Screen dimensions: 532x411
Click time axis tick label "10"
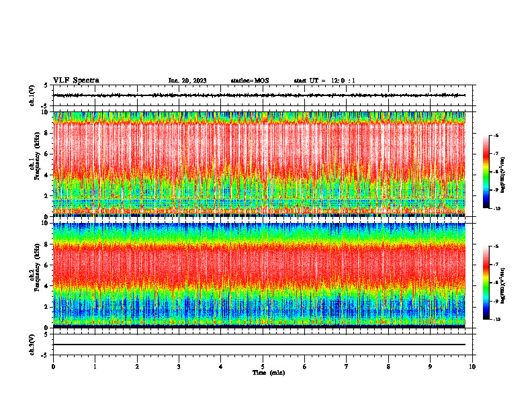472,367
